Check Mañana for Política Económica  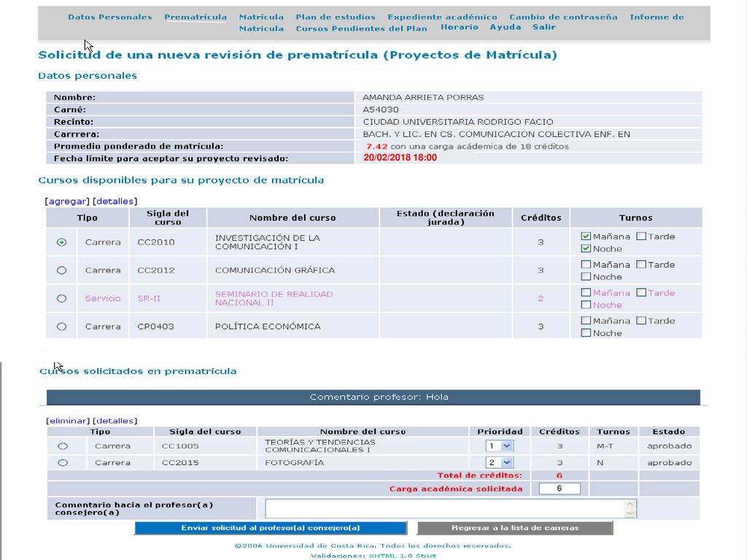pyautogui.click(x=586, y=321)
